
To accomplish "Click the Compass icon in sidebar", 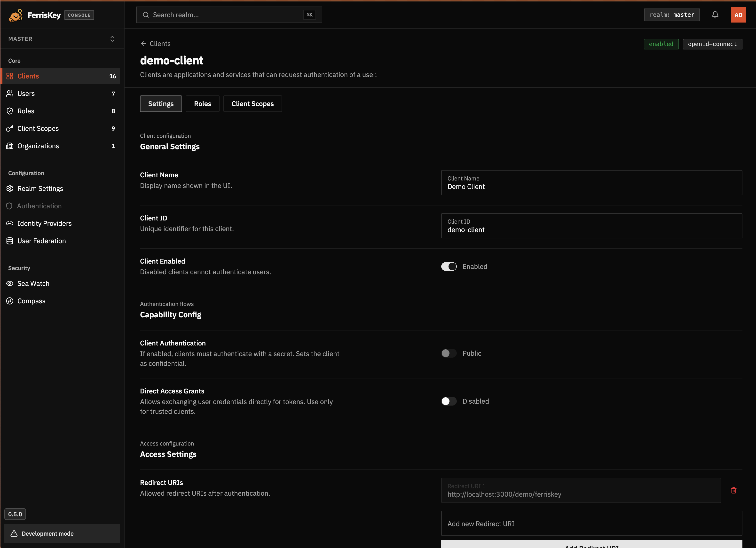I will point(10,301).
